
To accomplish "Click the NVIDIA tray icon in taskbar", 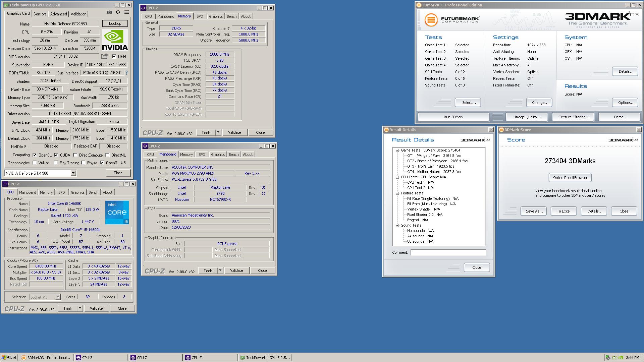I will coord(621,358).
